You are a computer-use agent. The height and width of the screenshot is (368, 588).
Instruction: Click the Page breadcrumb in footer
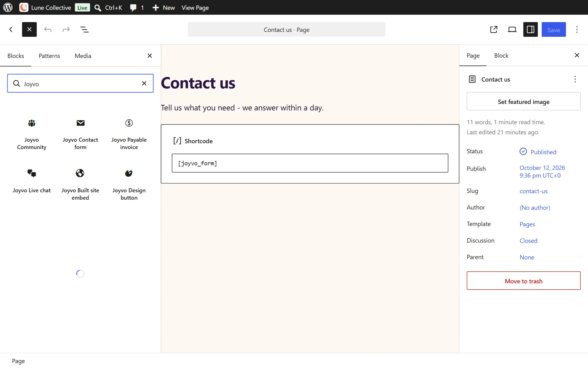pyautogui.click(x=18, y=361)
